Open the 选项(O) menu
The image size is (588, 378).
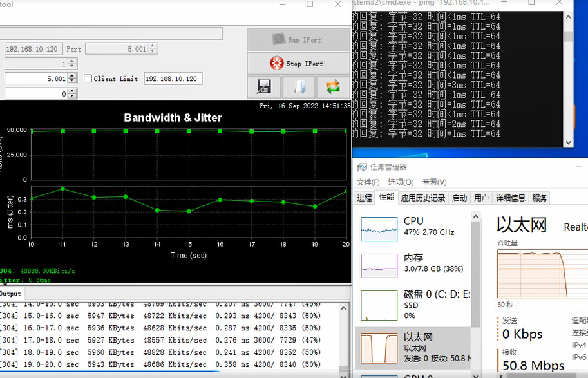[401, 182]
